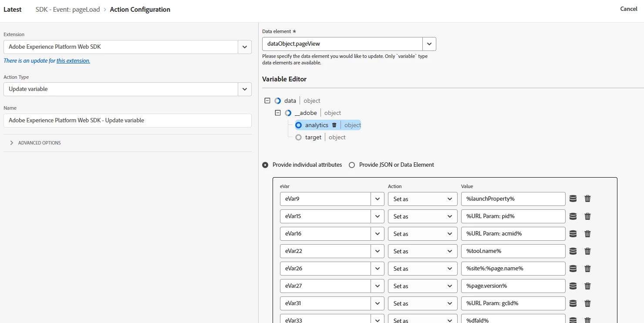Click the Cancel button
The image size is (644, 323).
[628, 9]
